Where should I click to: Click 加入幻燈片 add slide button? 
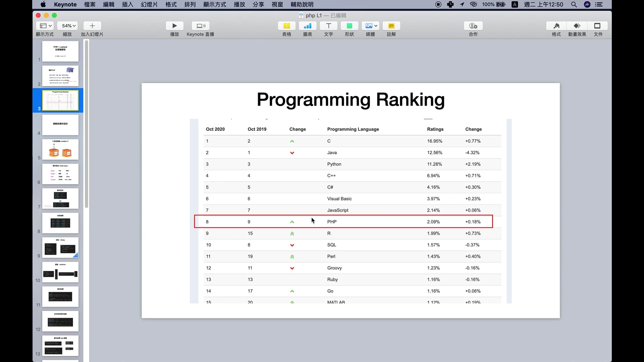(x=92, y=26)
